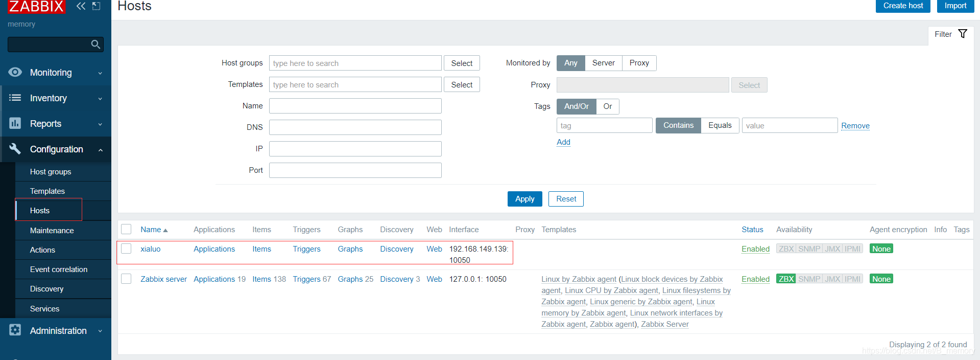Viewport: 980px width, 360px height.
Task: Tick the select-all hosts checkbox
Action: [126, 229]
